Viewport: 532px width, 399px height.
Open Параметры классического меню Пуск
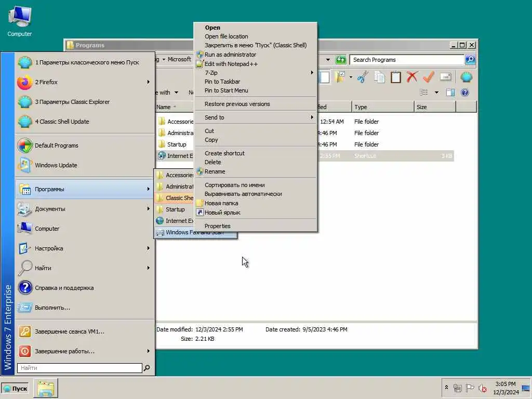click(x=85, y=62)
